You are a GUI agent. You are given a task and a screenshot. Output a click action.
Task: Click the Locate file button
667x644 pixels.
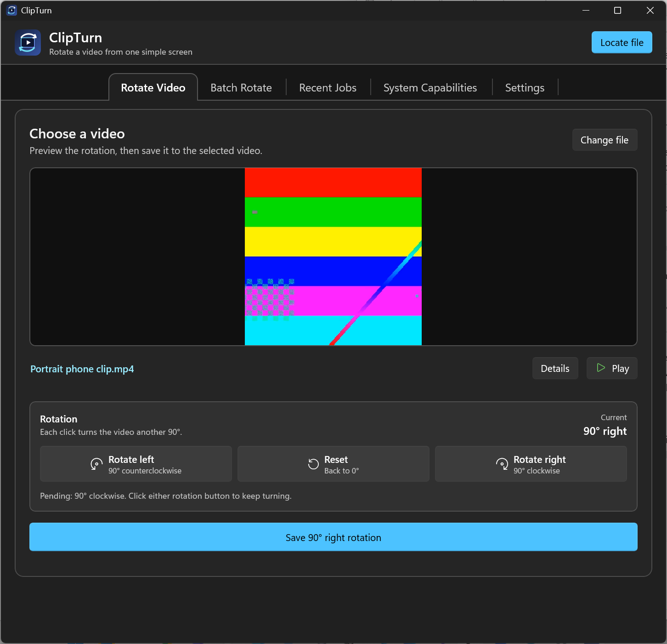tap(622, 42)
